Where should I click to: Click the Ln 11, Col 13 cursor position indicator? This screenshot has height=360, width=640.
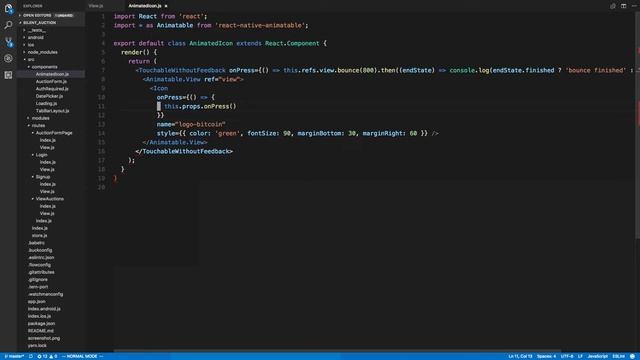520,356
